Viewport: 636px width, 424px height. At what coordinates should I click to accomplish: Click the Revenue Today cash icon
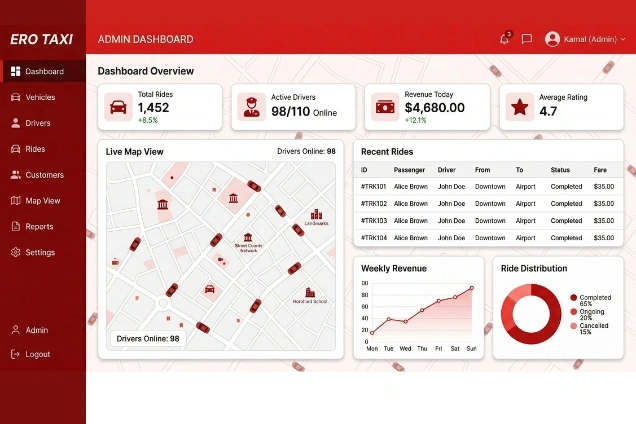(386, 107)
